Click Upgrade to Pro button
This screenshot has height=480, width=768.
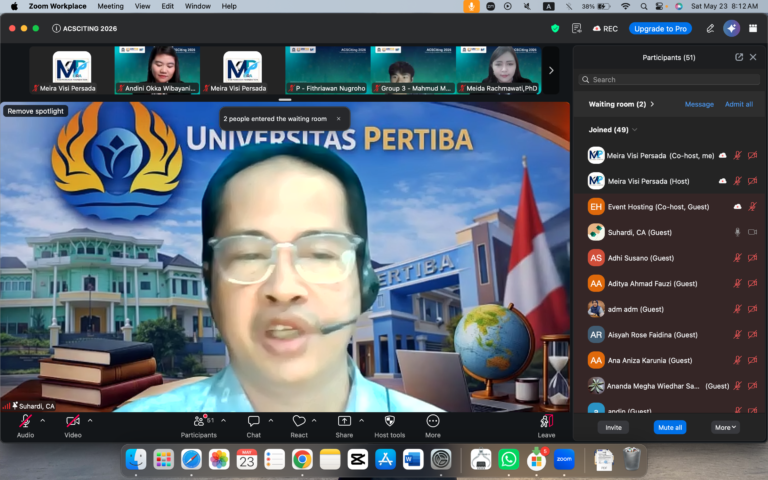[660, 29]
